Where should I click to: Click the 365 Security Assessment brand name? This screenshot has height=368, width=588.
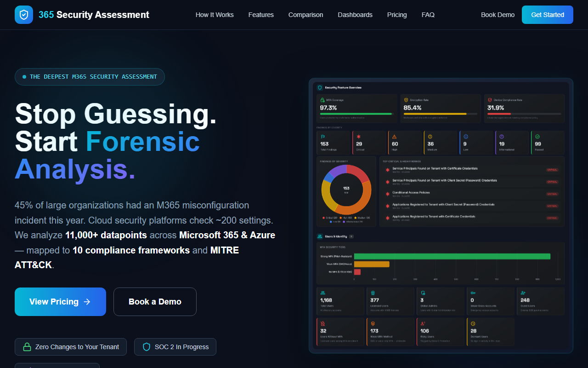click(94, 15)
